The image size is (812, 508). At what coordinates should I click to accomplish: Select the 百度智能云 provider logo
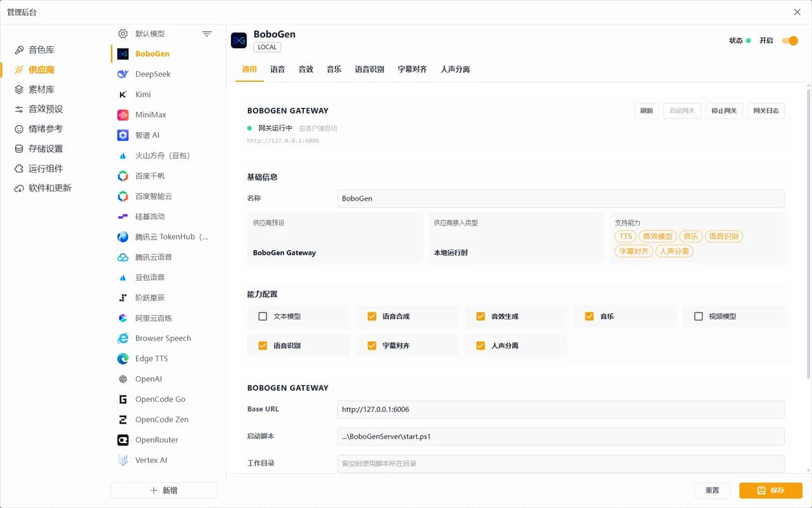tap(123, 196)
